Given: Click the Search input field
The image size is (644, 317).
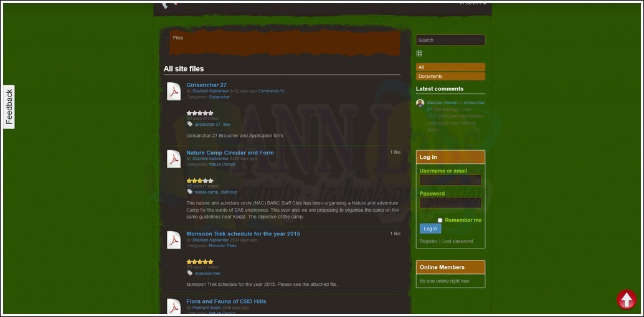Looking at the screenshot, I should click(450, 40).
